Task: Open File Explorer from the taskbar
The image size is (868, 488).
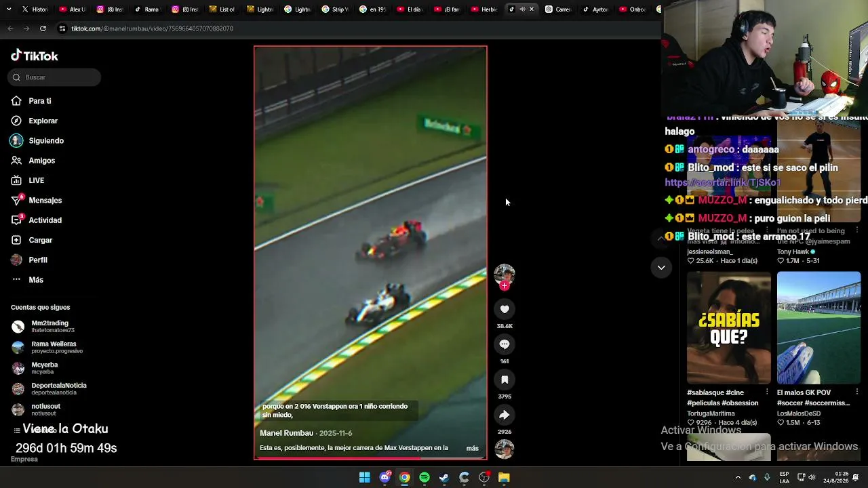Action: (x=504, y=477)
